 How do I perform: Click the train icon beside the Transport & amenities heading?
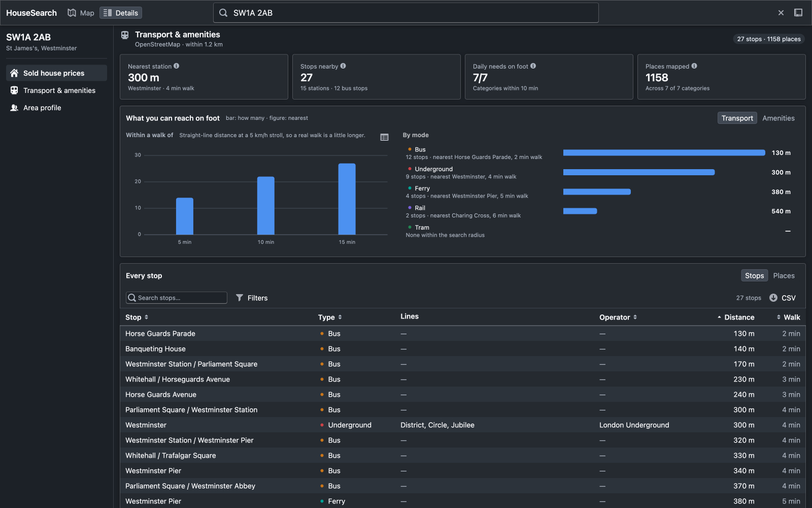pos(125,35)
